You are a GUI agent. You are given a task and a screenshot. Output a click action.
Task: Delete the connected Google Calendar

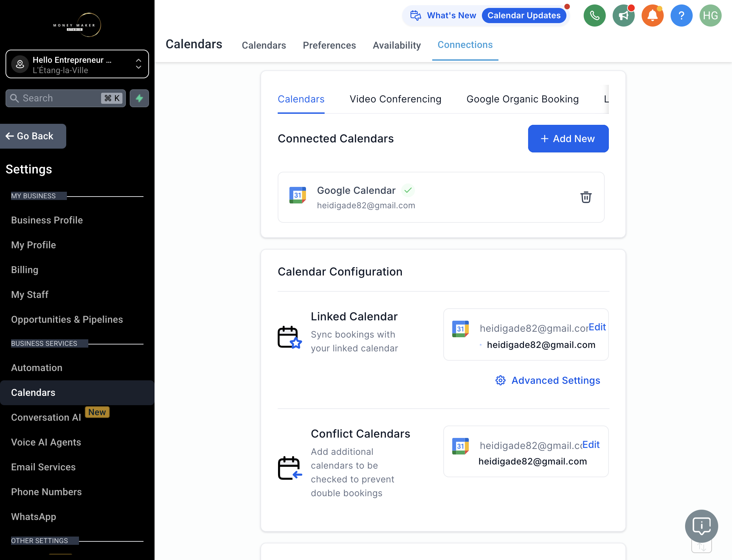(586, 197)
